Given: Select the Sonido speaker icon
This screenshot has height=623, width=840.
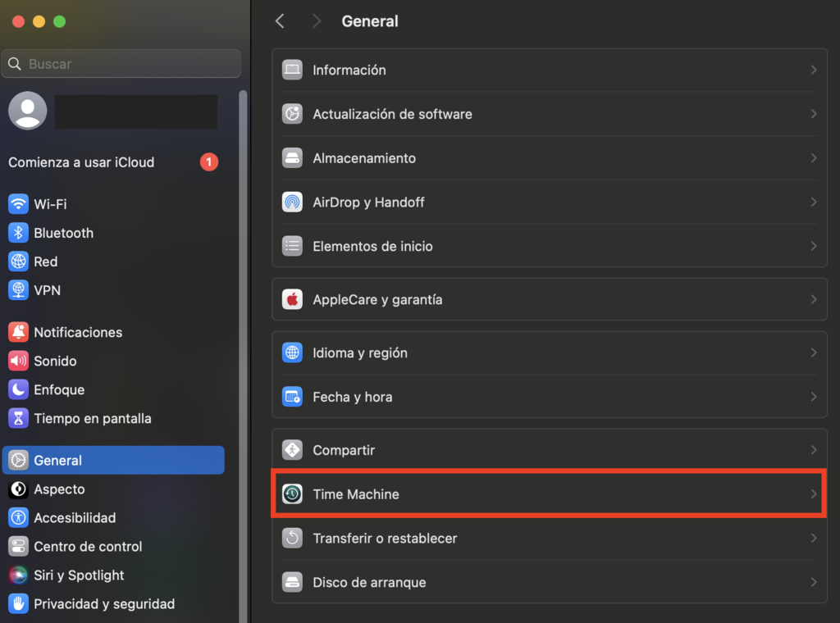Looking at the screenshot, I should [18, 361].
